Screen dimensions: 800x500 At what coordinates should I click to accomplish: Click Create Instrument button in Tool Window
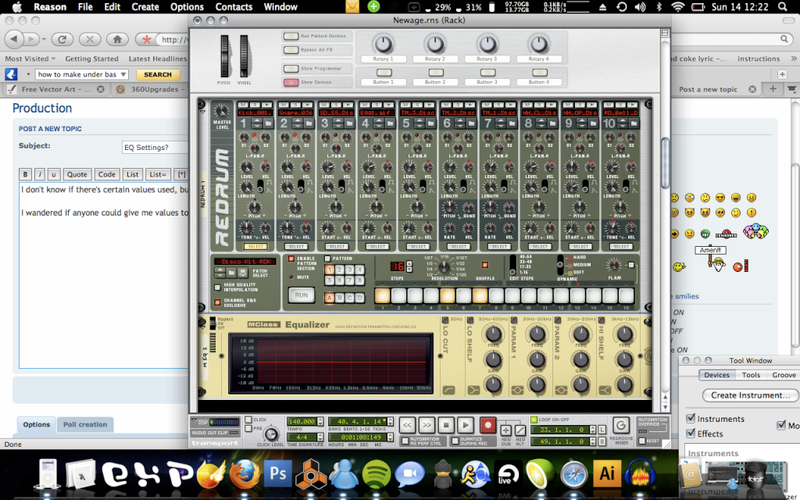pos(751,395)
